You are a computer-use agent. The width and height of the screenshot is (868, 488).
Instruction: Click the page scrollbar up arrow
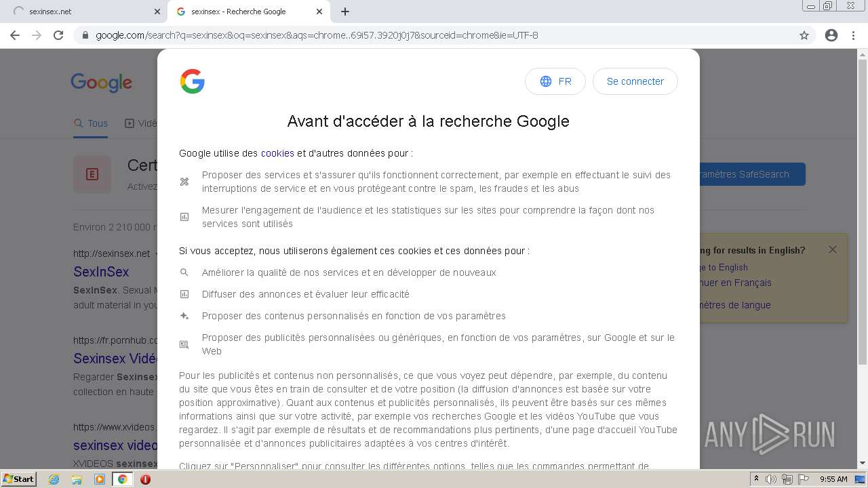coord(862,55)
